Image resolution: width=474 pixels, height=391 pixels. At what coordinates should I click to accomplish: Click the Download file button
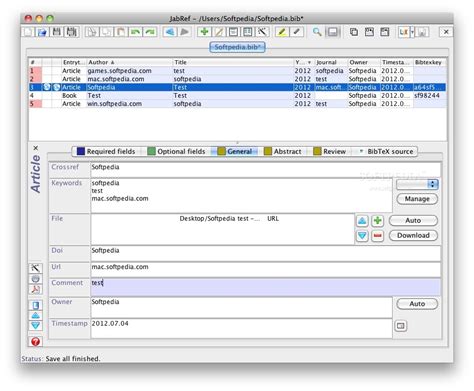click(413, 235)
